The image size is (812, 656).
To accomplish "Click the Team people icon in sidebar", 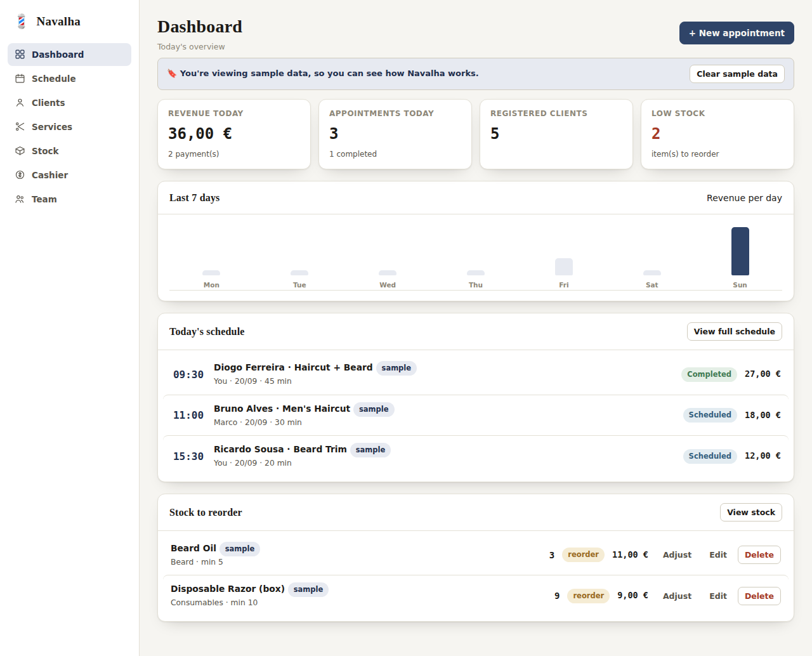I will [x=20, y=199].
